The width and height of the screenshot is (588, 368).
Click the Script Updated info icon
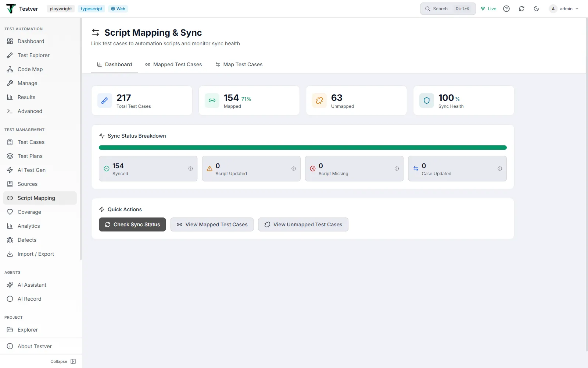tap(294, 169)
